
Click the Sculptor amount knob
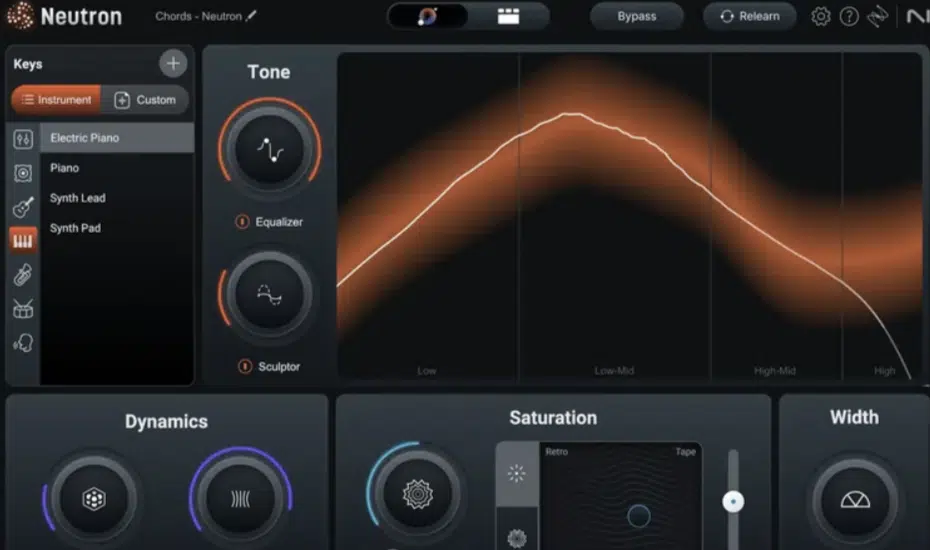270,294
